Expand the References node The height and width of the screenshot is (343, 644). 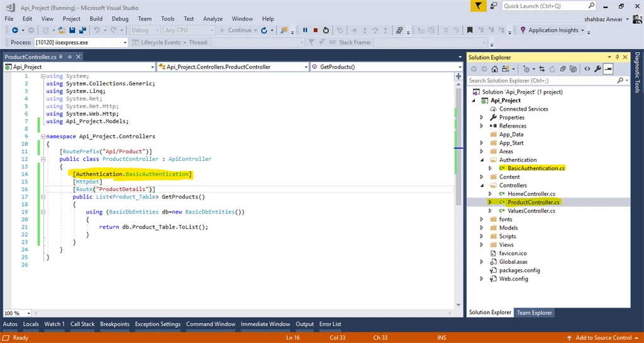(482, 126)
